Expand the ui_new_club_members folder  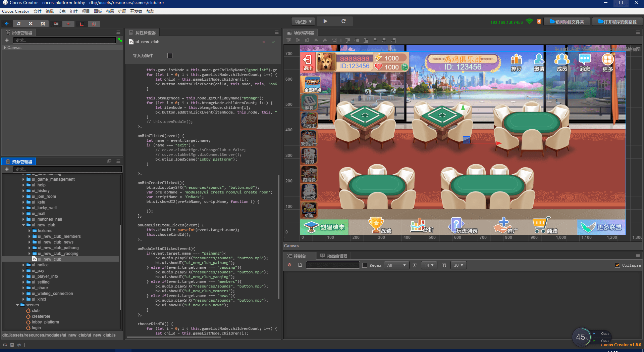[x=30, y=236]
